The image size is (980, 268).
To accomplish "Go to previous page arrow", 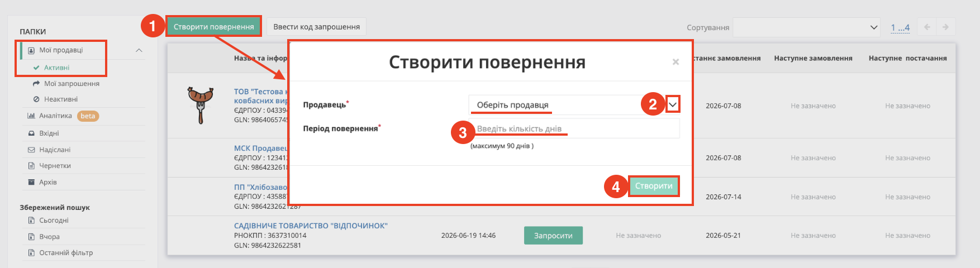I will (x=927, y=27).
